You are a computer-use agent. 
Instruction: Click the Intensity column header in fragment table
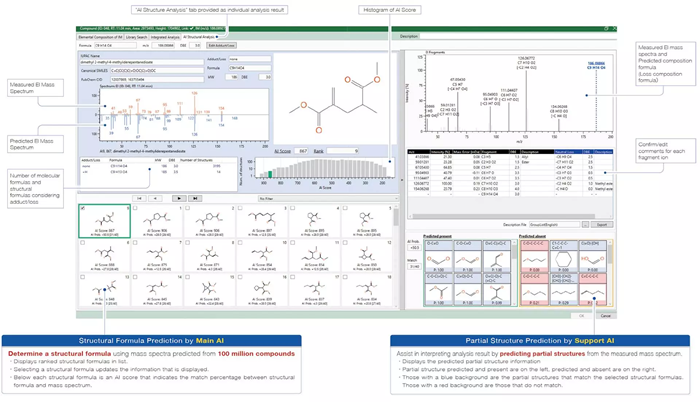point(441,152)
